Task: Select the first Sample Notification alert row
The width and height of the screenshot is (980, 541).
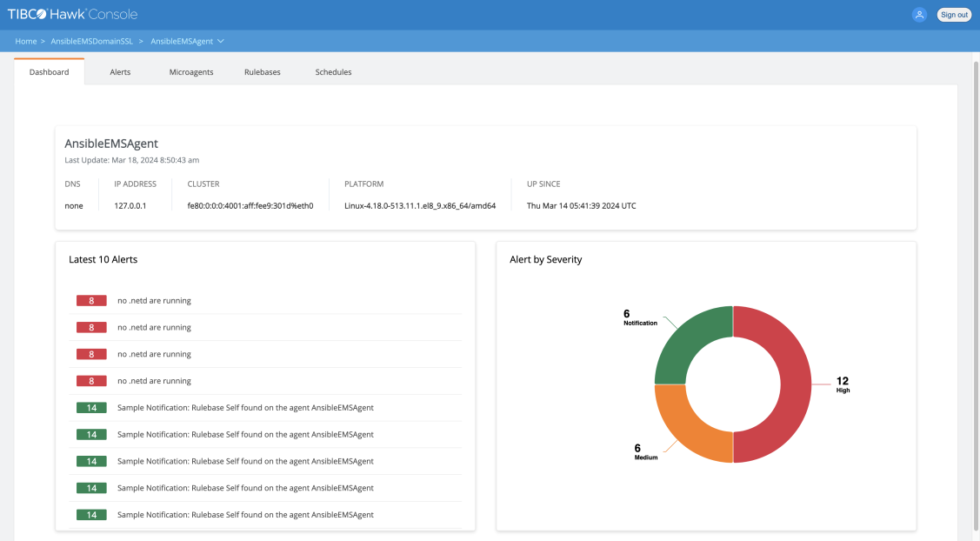Action: point(245,408)
